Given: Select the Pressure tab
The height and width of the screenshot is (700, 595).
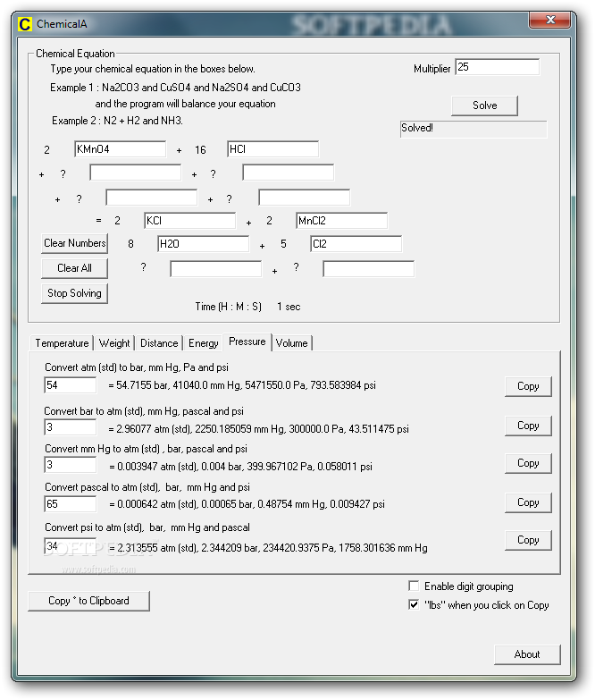Looking at the screenshot, I should tap(247, 342).
